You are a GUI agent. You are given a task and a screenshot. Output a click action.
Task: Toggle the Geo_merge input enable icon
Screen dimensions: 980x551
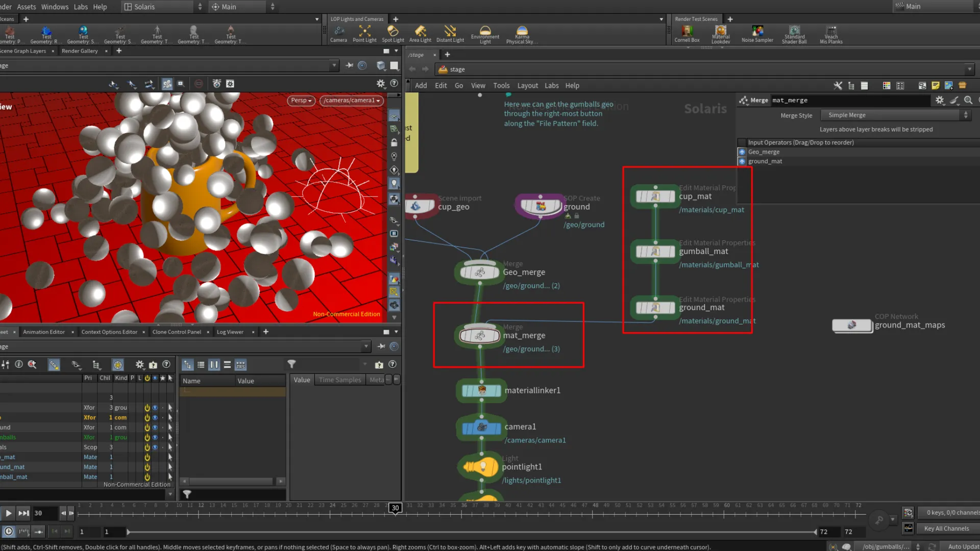tap(742, 152)
